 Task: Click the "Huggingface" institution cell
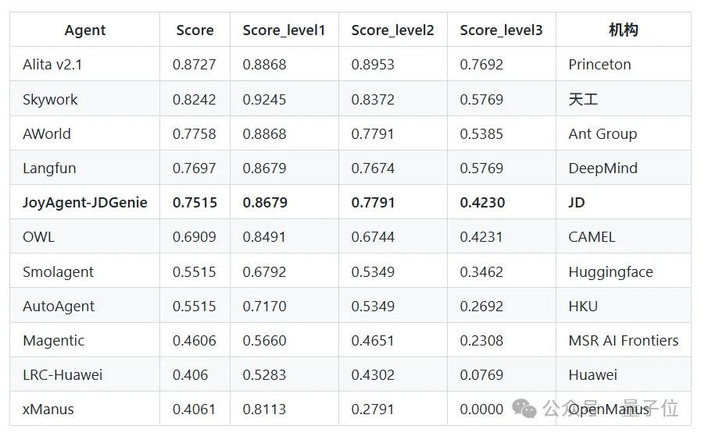pyautogui.click(x=611, y=272)
